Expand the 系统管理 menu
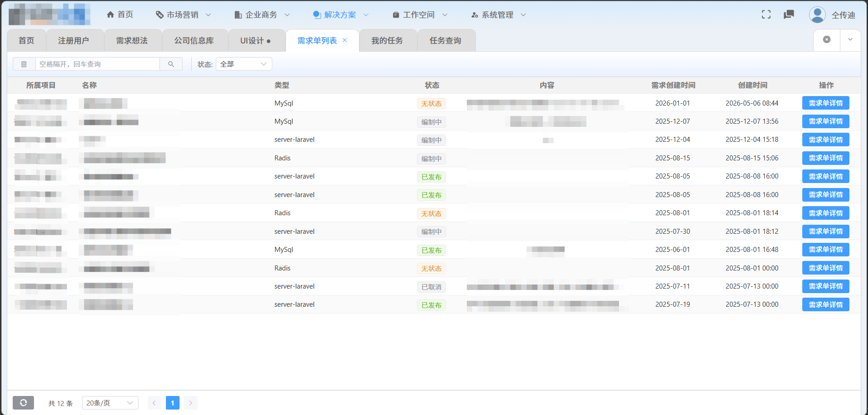The width and height of the screenshot is (868, 415). (499, 14)
